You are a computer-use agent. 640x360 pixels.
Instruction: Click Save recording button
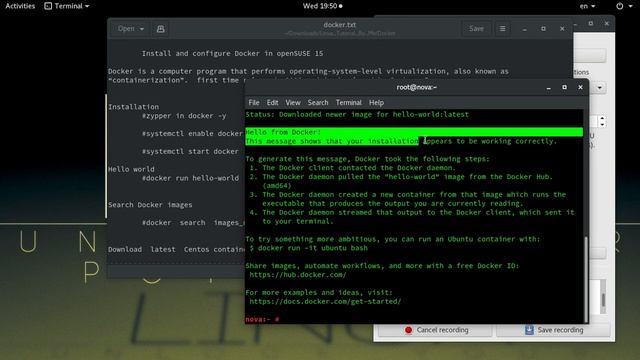pyautogui.click(x=553, y=330)
